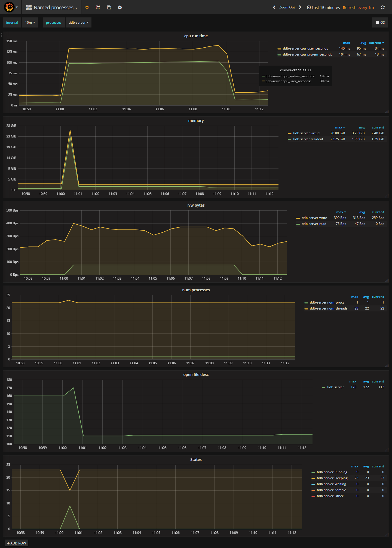Shift time range forward with right arrow

(300, 7)
